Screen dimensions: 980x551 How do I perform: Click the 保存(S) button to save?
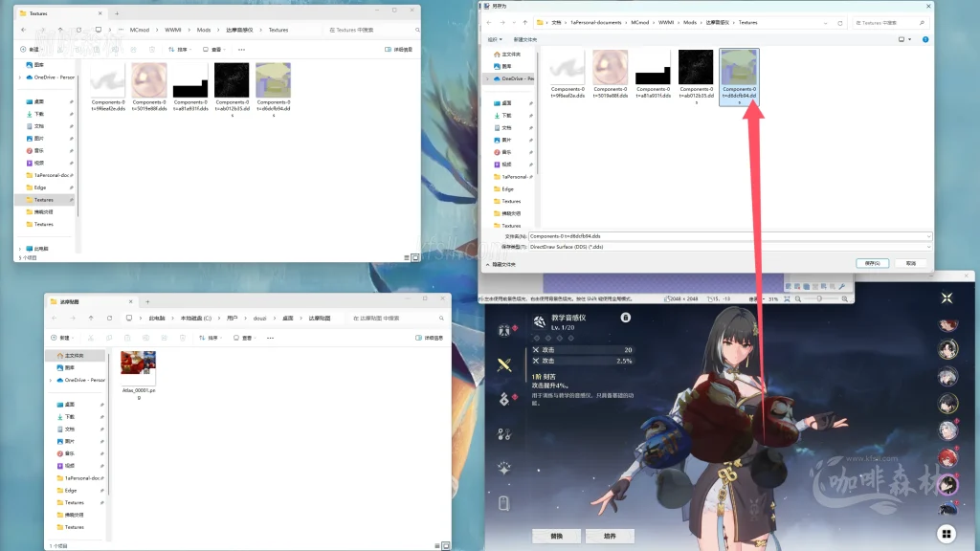[x=873, y=263]
